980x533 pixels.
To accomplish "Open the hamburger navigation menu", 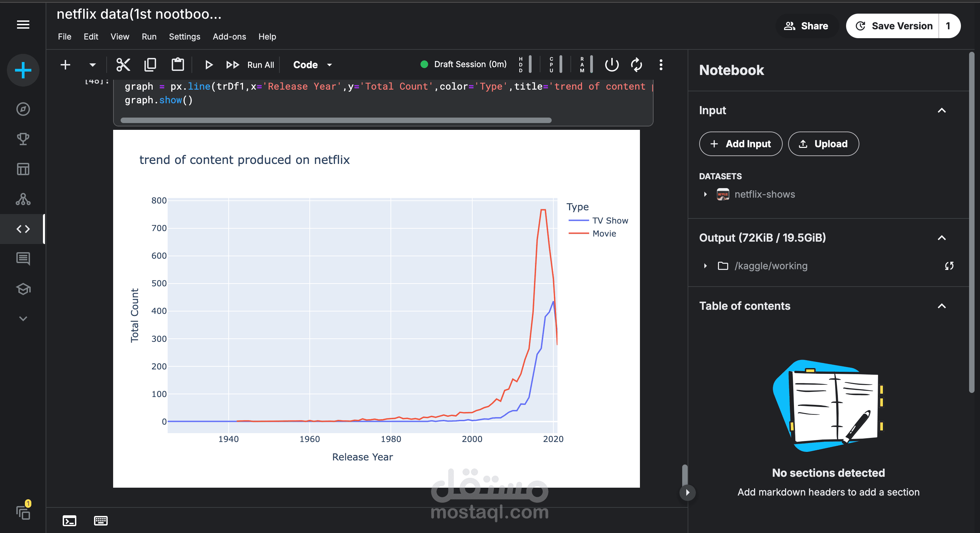I will tap(23, 25).
